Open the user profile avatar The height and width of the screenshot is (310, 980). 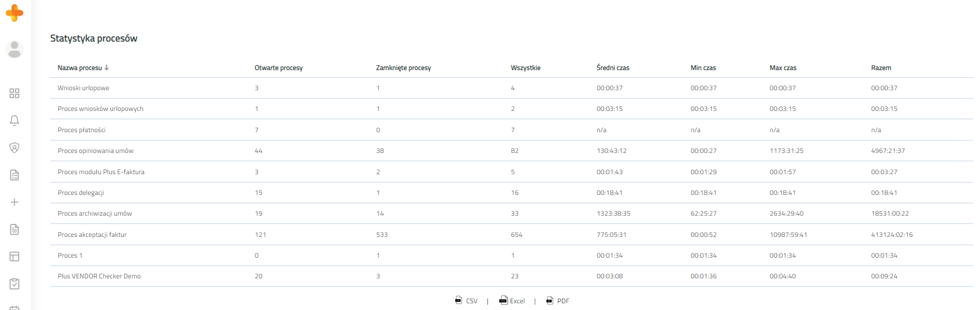[15, 49]
